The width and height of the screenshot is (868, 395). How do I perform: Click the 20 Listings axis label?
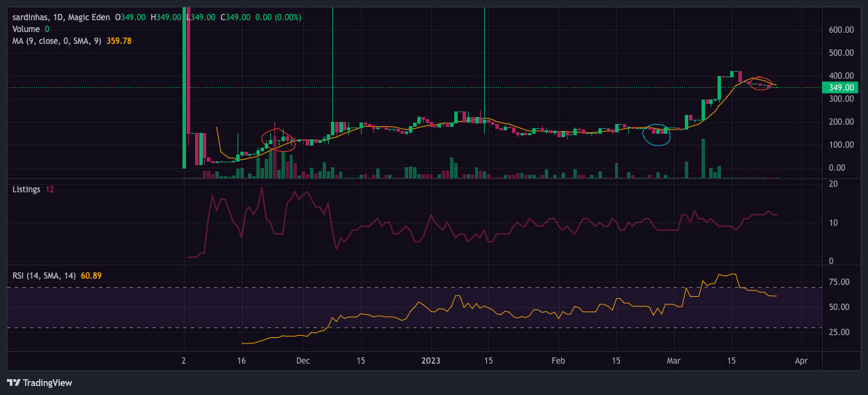tap(833, 184)
